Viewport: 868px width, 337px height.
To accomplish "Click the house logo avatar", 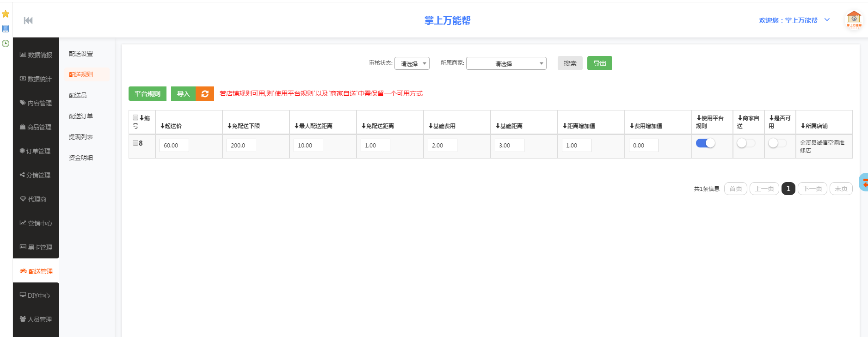I will point(854,19).
